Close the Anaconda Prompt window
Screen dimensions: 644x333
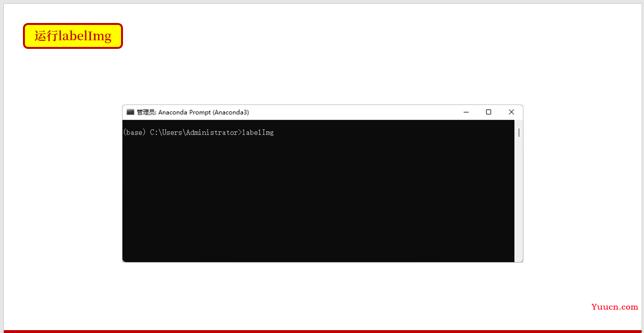511,112
